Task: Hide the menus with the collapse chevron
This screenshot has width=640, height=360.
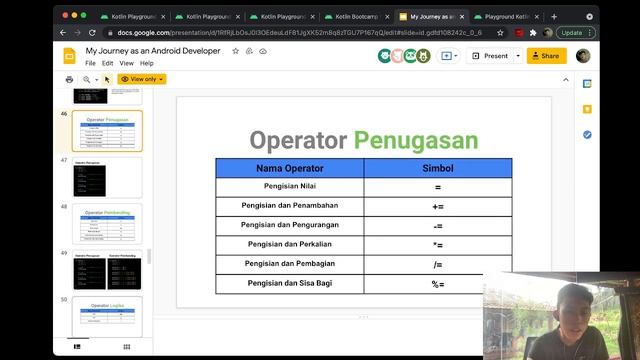Action: pos(566,80)
